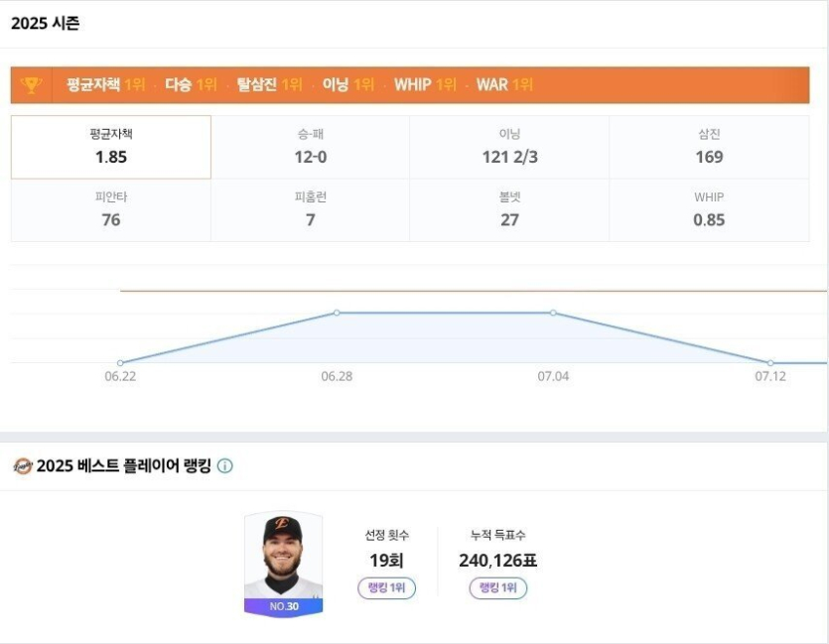Click the 07.04 date marker on the chart
829x644 pixels.
coord(555,377)
